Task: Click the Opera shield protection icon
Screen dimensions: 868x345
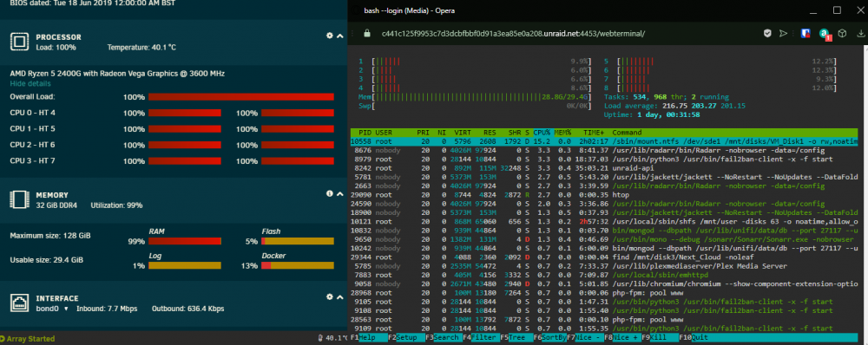Action: [768, 33]
